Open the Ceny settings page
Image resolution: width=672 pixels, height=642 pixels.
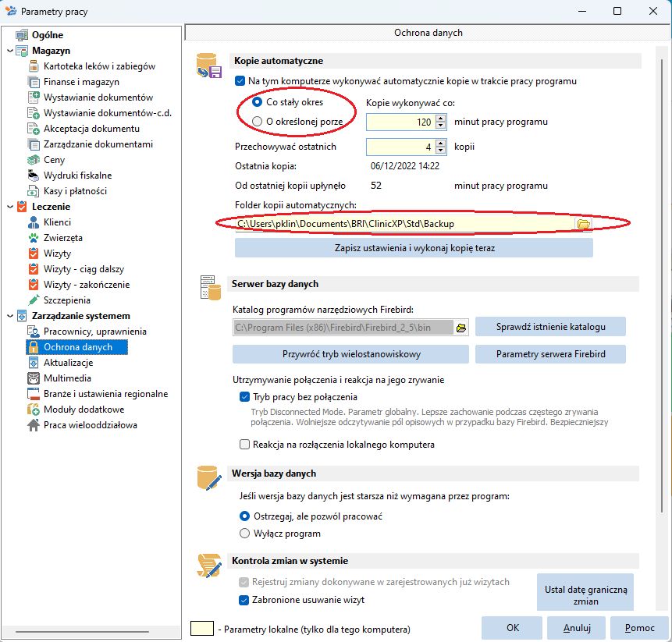[54, 160]
